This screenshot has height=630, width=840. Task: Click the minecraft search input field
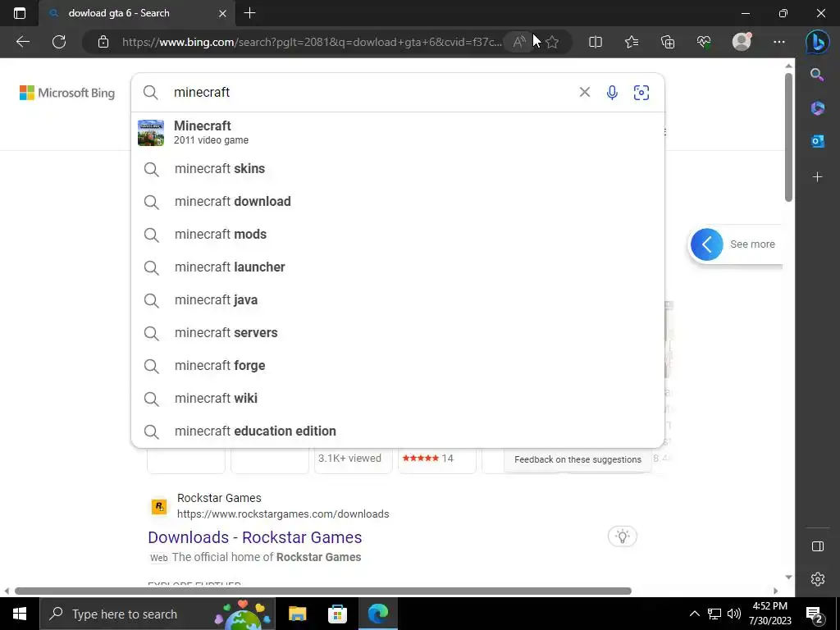click(370, 92)
